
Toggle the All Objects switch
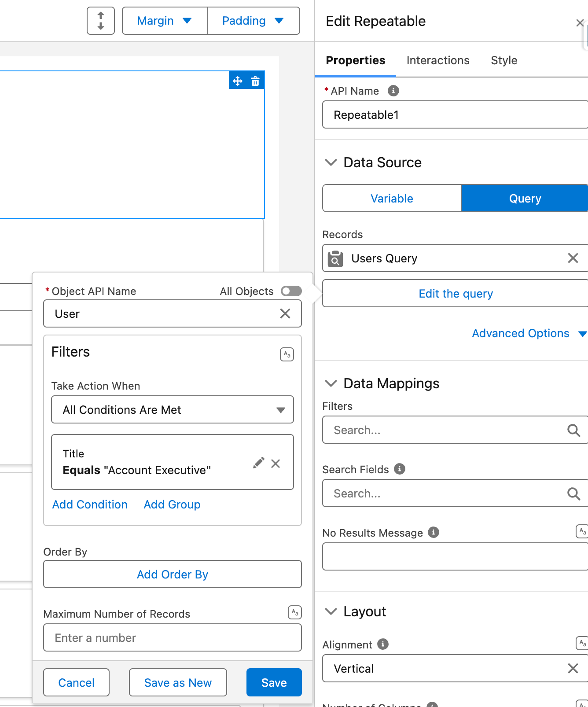[291, 291]
